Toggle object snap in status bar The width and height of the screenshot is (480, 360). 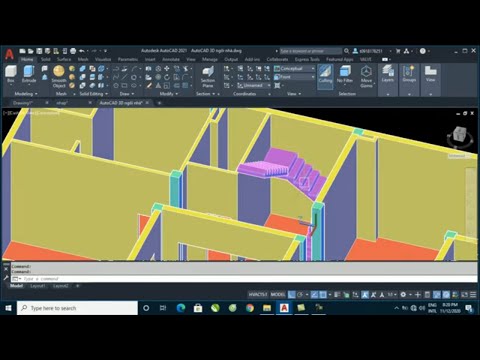point(323,294)
